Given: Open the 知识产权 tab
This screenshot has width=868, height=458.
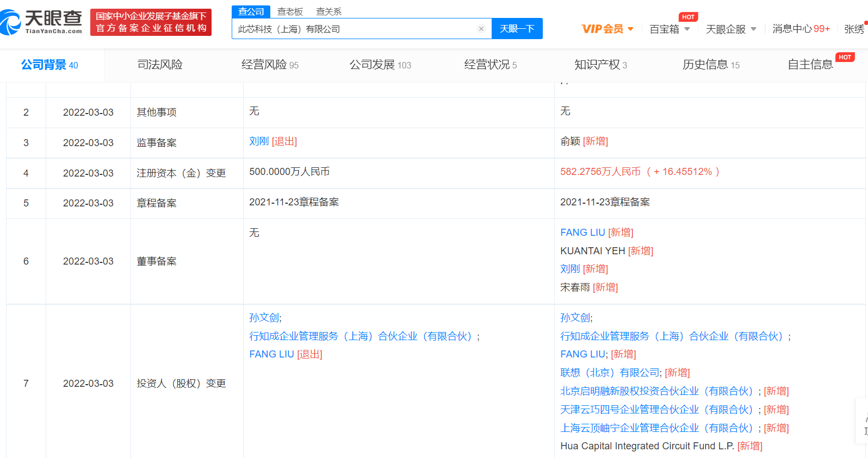Looking at the screenshot, I should click(x=601, y=65).
